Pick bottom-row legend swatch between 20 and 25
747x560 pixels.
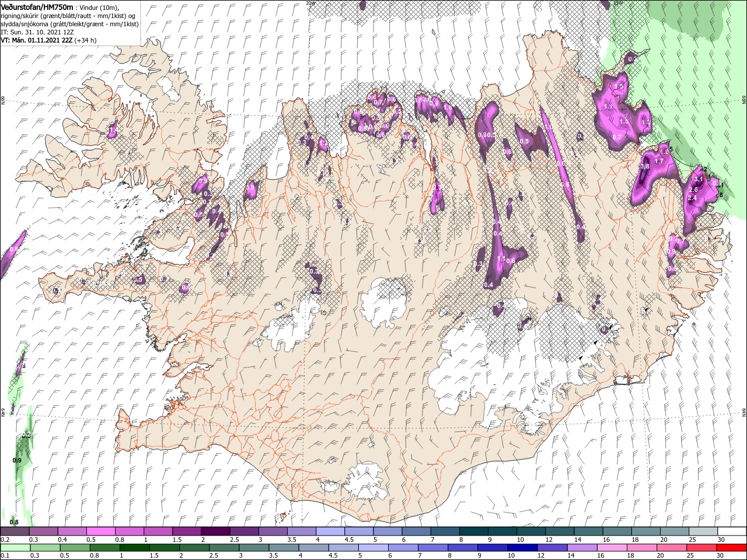(671, 548)
